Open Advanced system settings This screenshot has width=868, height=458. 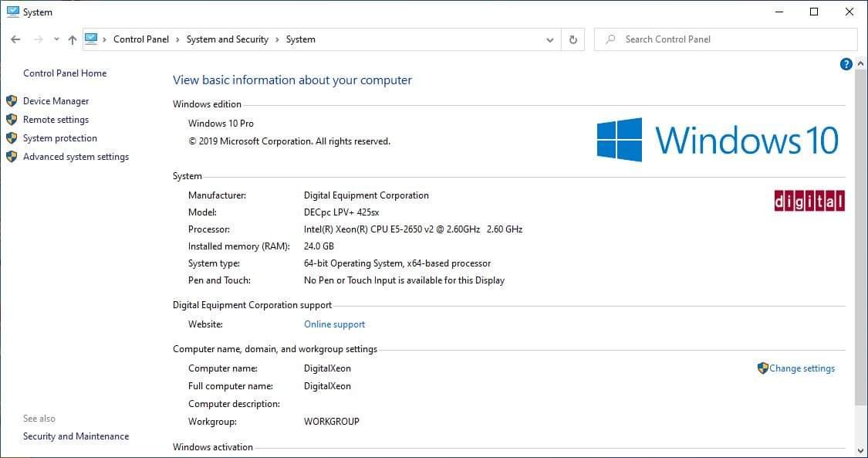pyautogui.click(x=76, y=157)
